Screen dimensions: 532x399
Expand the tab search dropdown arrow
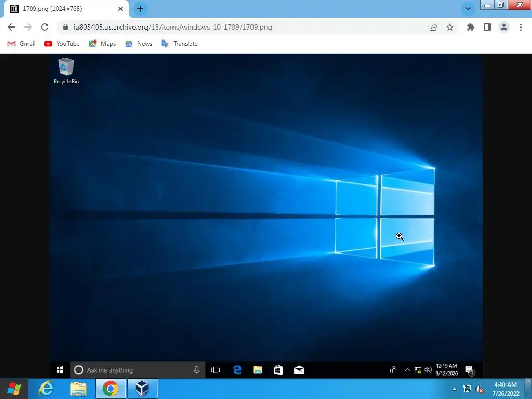468,9
